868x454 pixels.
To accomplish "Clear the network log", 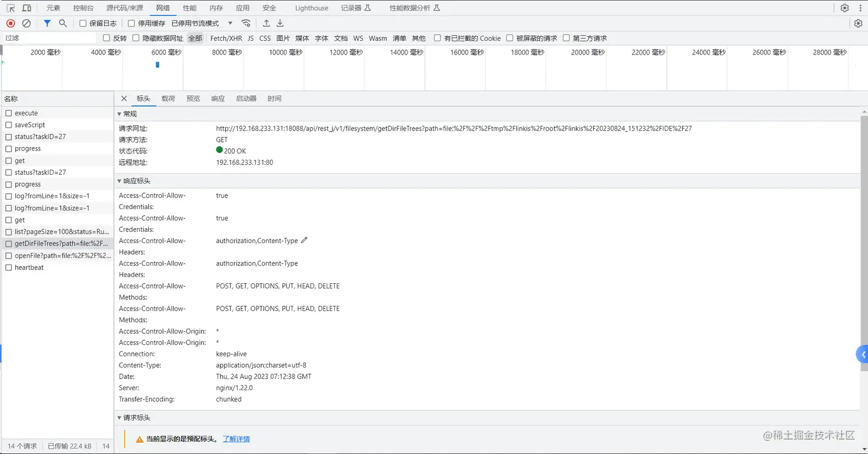I will tap(26, 24).
